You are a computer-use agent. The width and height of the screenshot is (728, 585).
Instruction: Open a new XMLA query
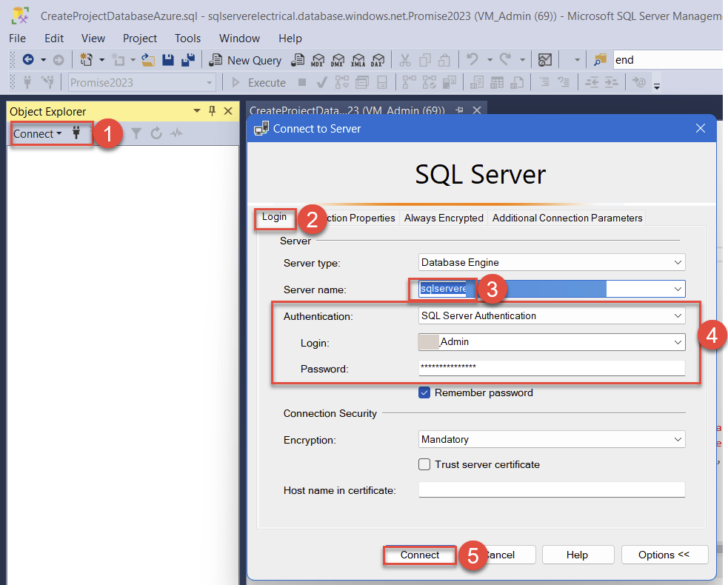[358, 59]
